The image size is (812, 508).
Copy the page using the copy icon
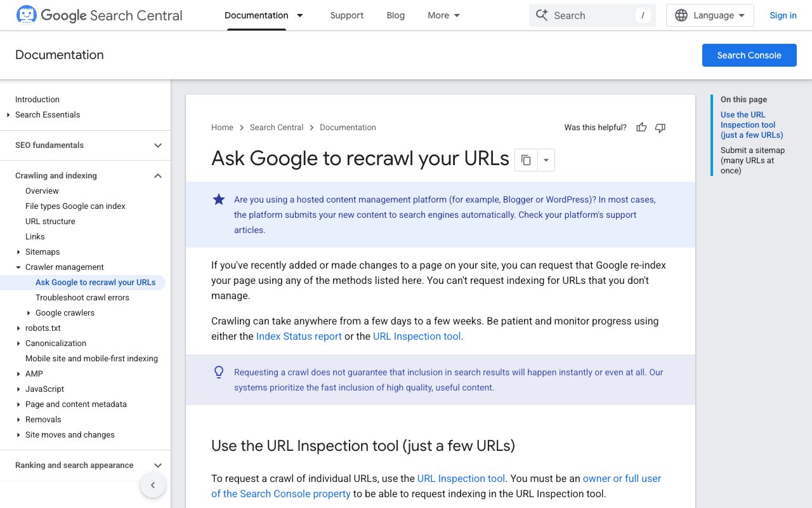[526, 160]
